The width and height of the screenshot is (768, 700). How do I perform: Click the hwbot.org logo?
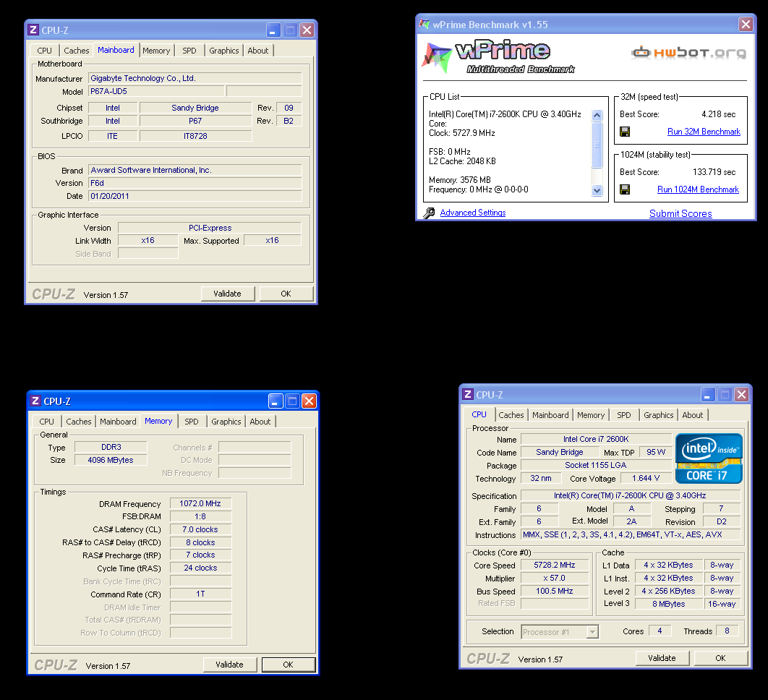pyautogui.click(x=688, y=52)
